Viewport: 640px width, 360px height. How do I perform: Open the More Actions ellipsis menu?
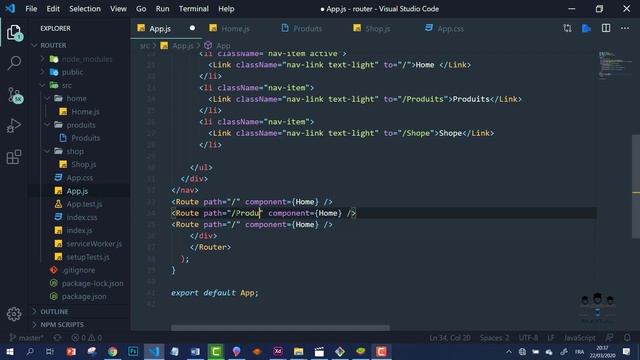tap(625, 28)
